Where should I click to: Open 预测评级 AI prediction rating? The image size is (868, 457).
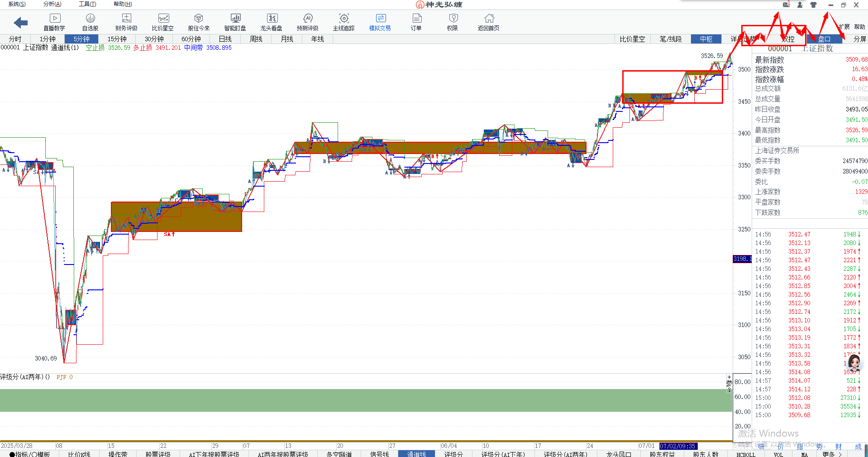point(308,22)
